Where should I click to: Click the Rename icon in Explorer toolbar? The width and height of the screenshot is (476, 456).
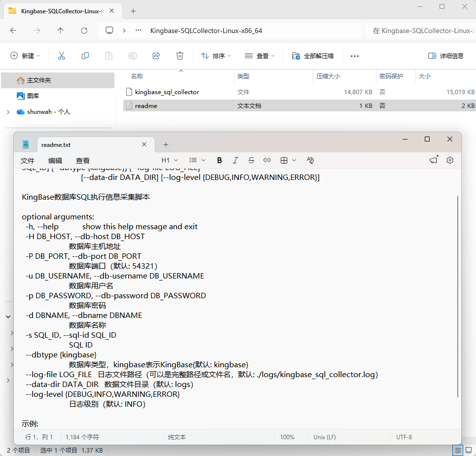coord(133,56)
